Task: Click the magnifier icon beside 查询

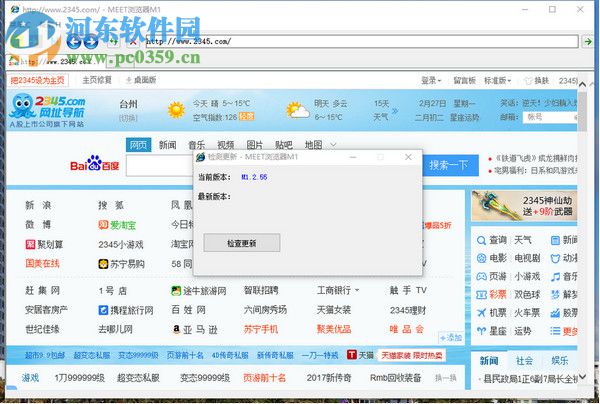Action: 481,240
